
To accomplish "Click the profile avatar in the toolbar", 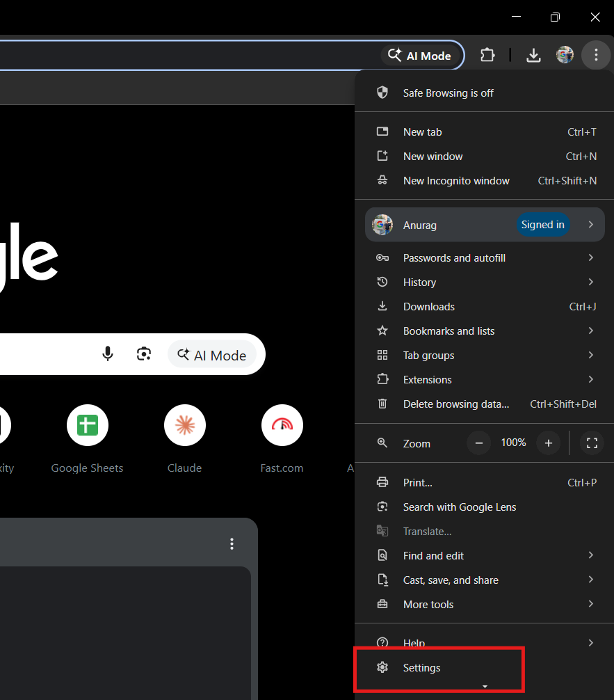I will point(565,55).
